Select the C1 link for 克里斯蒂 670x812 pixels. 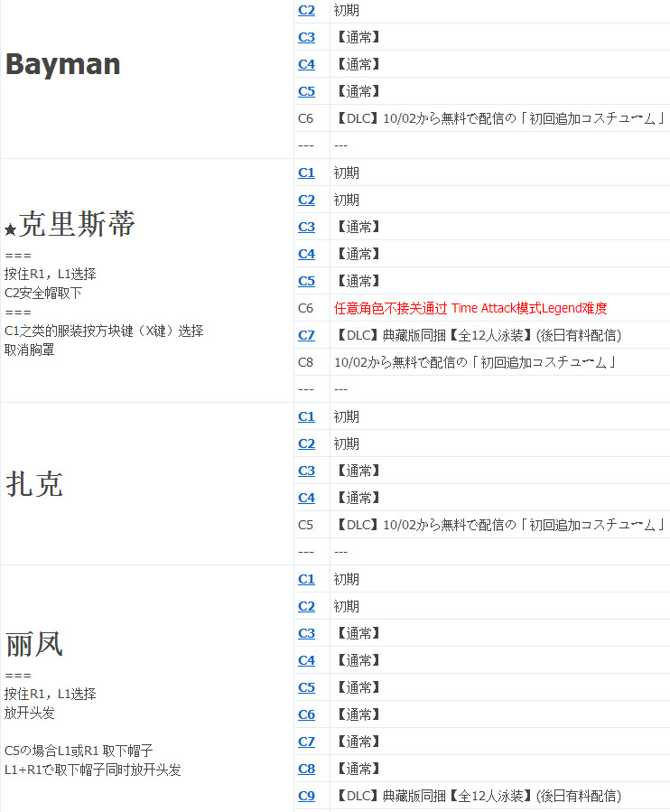pyautogui.click(x=306, y=173)
